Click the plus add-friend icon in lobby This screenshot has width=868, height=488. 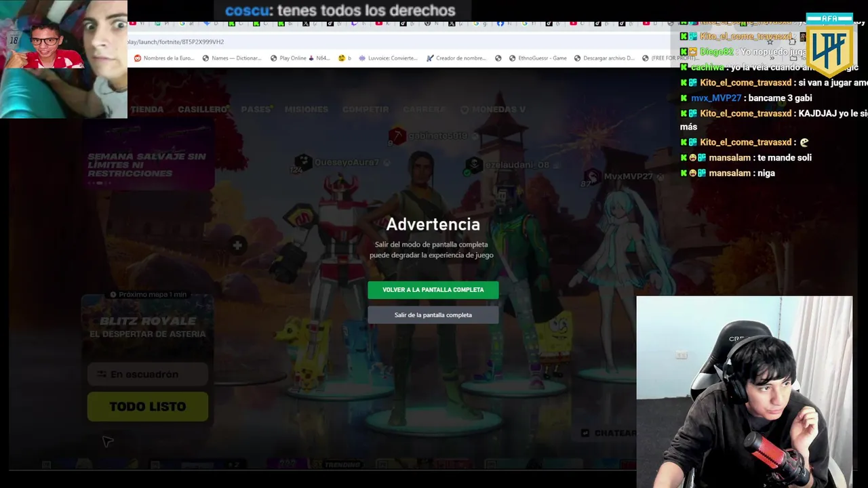click(x=237, y=245)
